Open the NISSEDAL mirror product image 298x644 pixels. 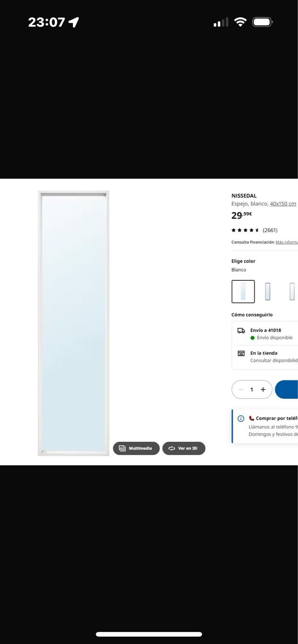click(x=74, y=323)
